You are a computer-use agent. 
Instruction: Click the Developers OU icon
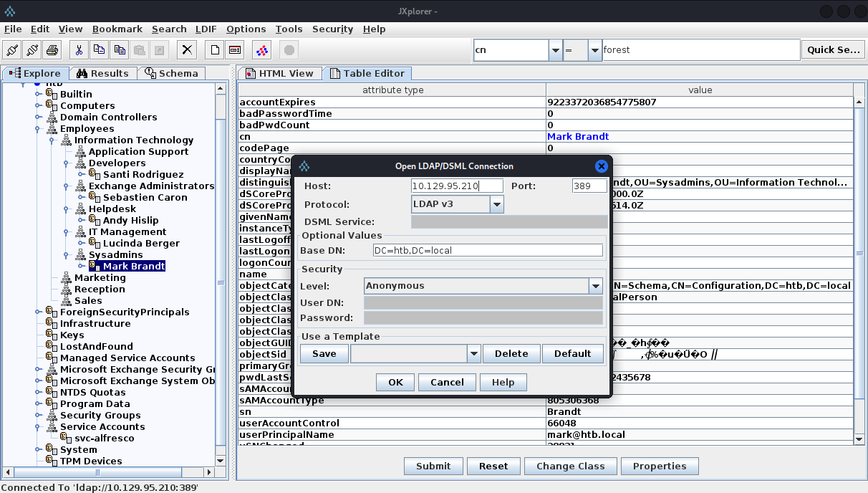[81, 163]
